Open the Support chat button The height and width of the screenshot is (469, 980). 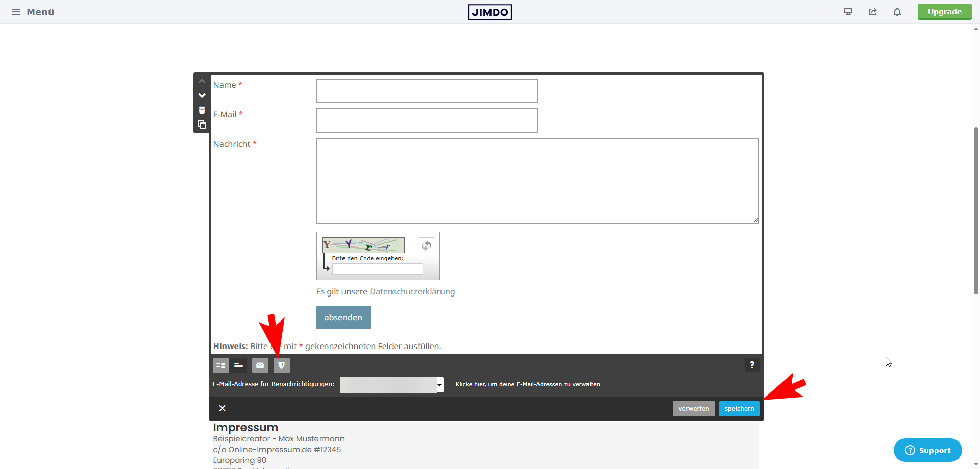coord(927,450)
